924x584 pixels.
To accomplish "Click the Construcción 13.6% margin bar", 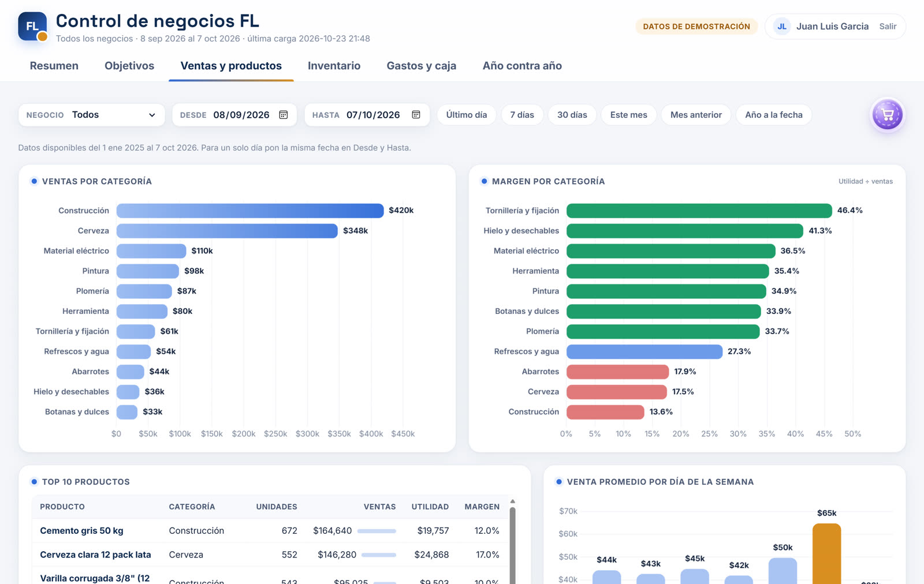I will (605, 412).
